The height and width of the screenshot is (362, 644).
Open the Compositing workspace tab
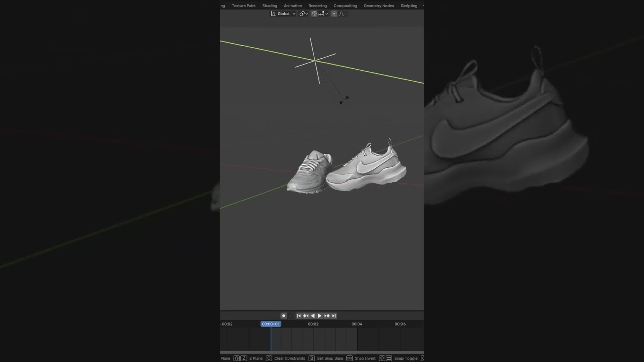coord(345,6)
